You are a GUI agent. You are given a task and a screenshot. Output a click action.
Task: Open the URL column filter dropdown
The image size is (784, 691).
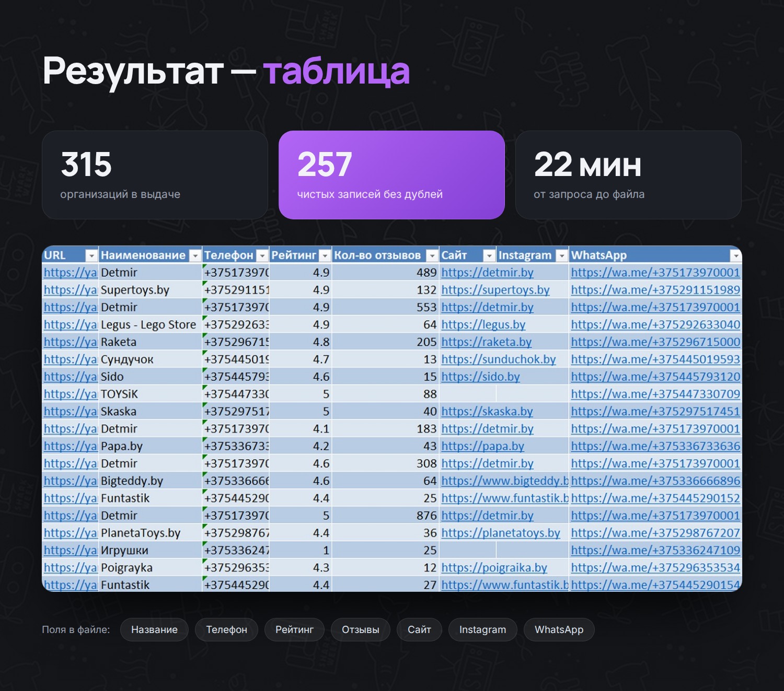[91, 255]
